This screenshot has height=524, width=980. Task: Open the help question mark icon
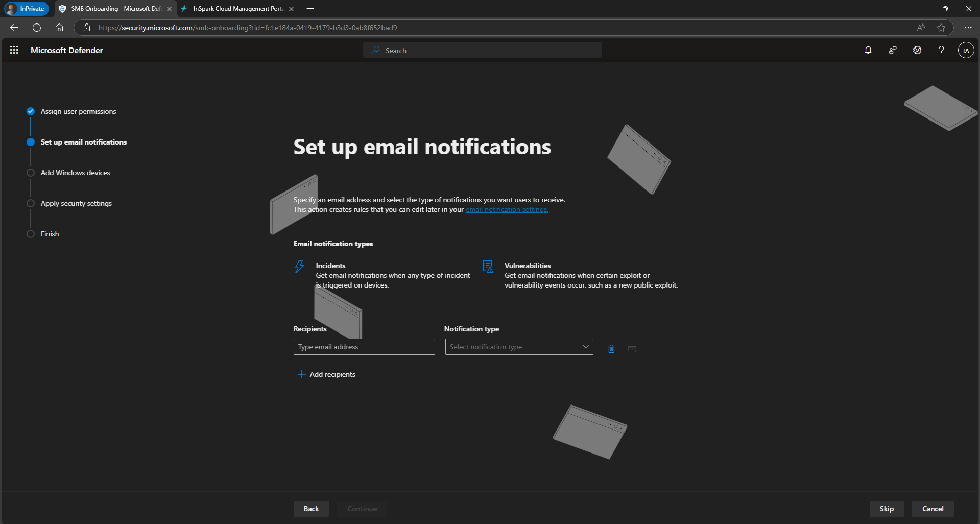(941, 50)
